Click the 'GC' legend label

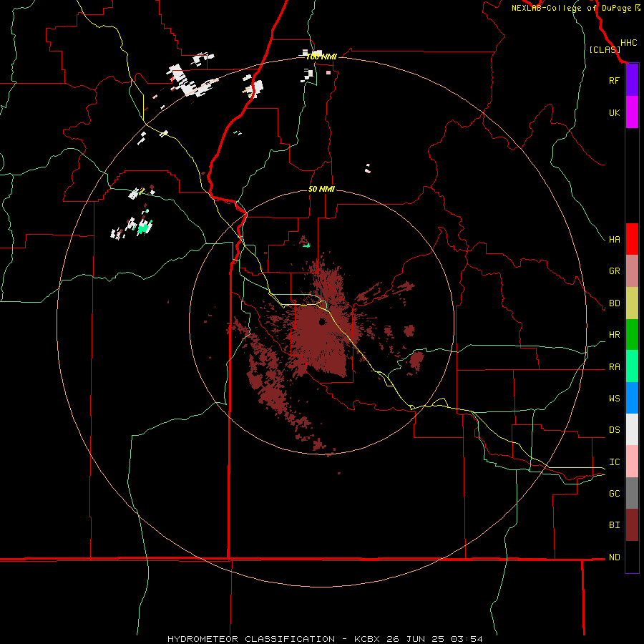pyautogui.click(x=614, y=493)
